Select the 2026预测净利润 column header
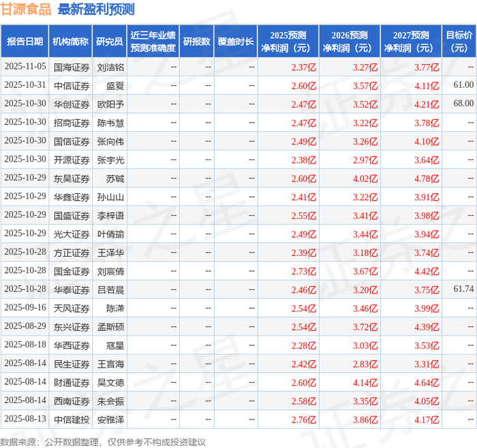 tap(349, 42)
